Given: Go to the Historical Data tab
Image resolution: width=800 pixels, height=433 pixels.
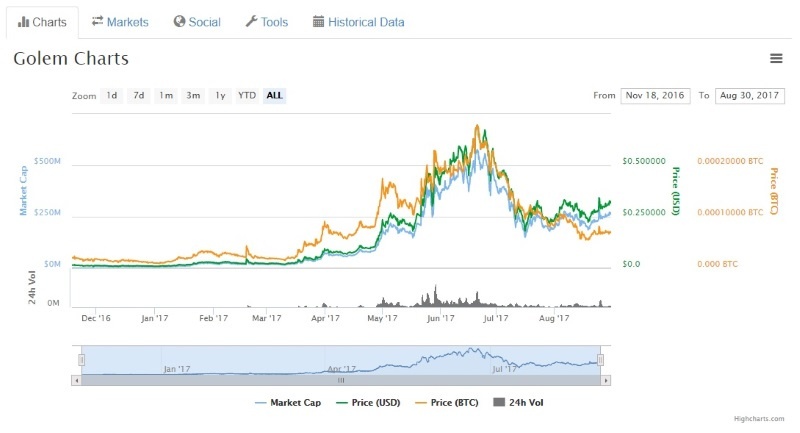Looking at the screenshot, I should click(x=359, y=22).
